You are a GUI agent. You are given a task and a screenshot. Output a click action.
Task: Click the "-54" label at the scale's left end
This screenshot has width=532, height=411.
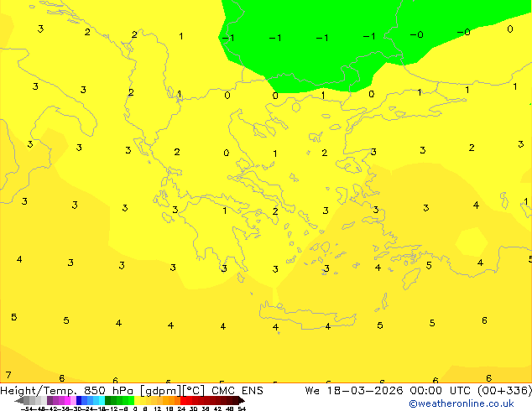click(x=27, y=408)
